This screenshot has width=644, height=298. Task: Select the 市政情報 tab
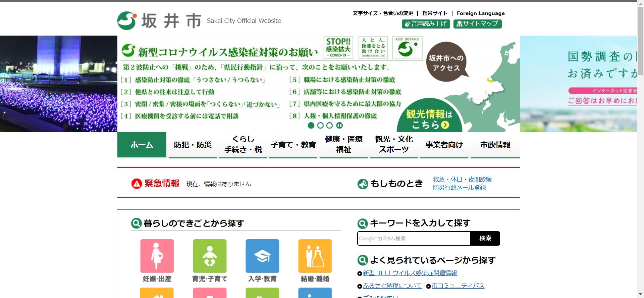(x=495, y=145)
